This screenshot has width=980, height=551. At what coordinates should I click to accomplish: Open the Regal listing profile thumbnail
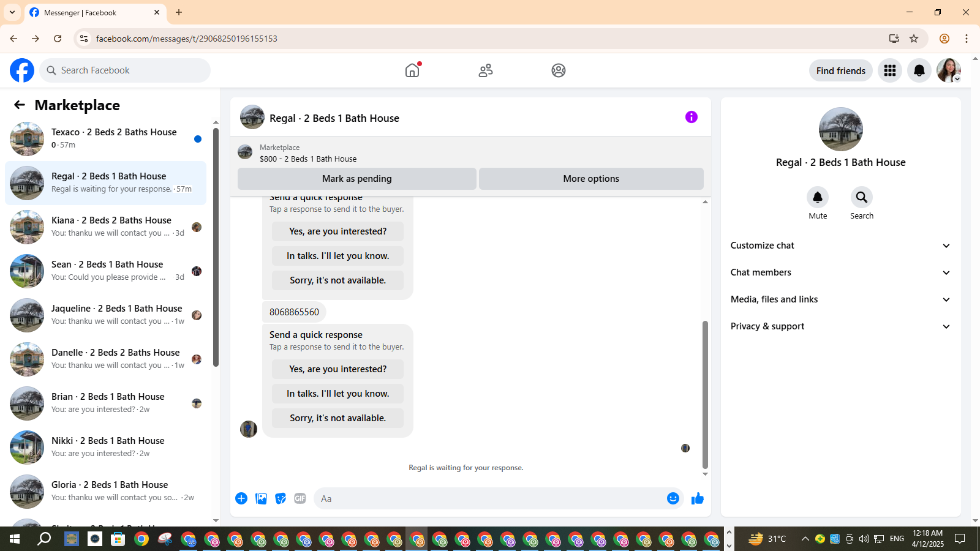841,129
